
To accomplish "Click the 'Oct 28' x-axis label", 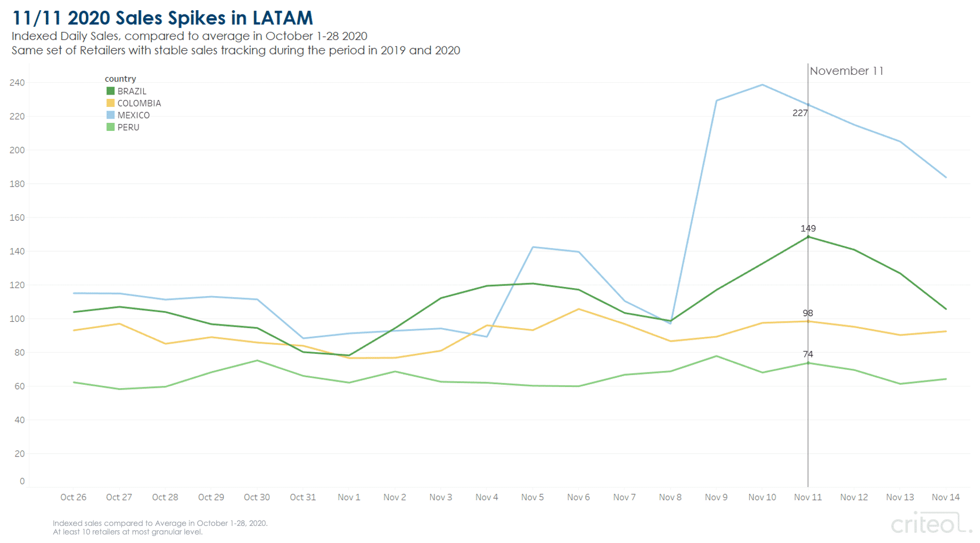I will tap(165, 497).
